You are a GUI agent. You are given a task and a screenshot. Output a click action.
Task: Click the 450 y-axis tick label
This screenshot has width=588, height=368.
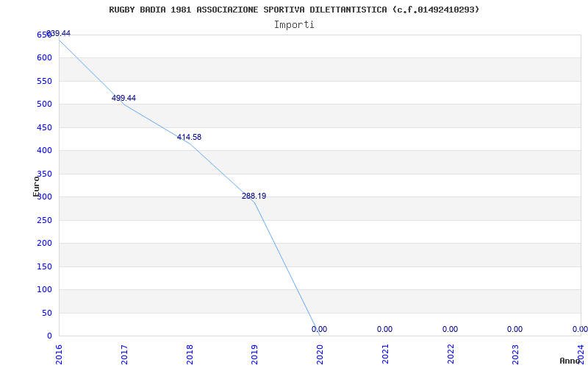(x=44, y=127)
